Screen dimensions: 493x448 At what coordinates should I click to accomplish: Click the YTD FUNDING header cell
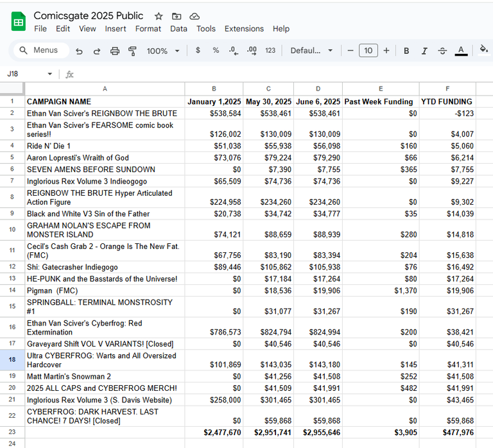coord(447,101)
